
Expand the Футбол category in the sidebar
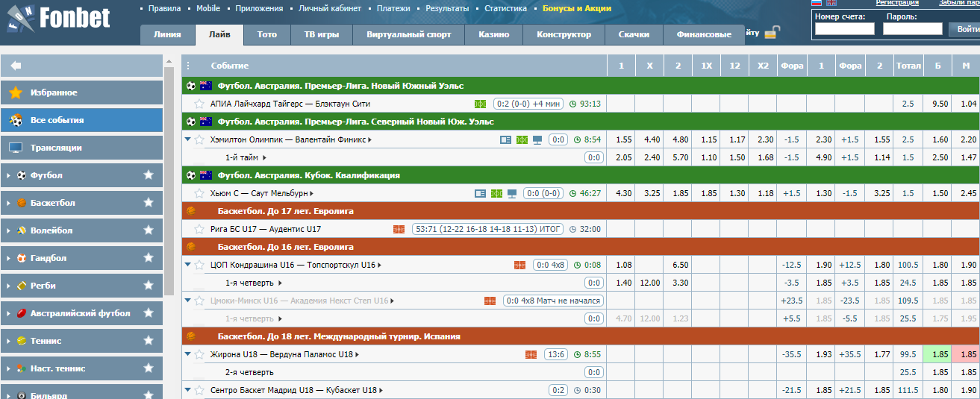[8, 175]
